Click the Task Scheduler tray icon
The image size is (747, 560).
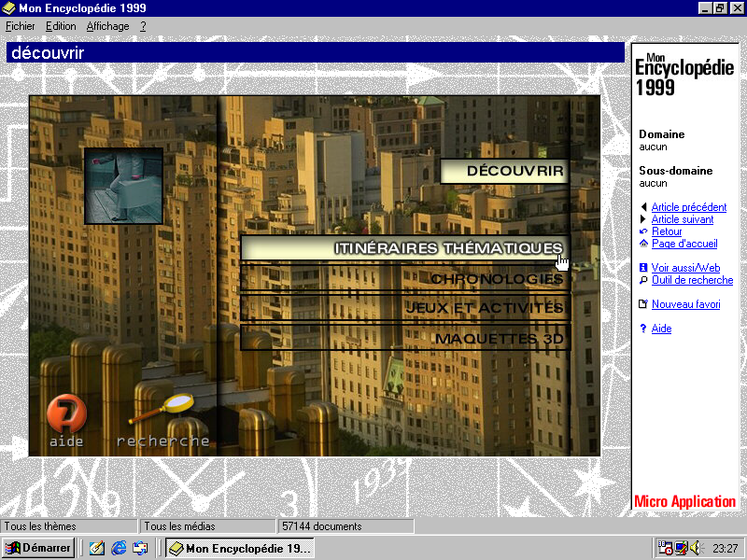coord(665,548)
